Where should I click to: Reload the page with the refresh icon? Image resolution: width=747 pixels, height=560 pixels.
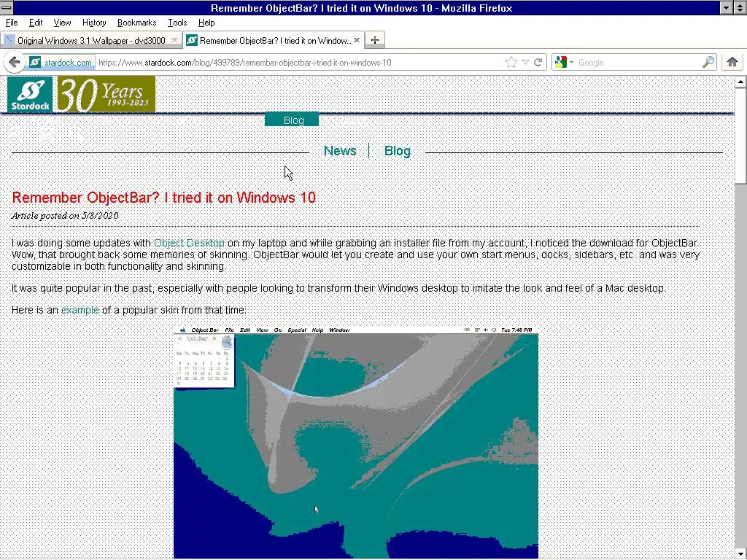click(x=538, y=63)
